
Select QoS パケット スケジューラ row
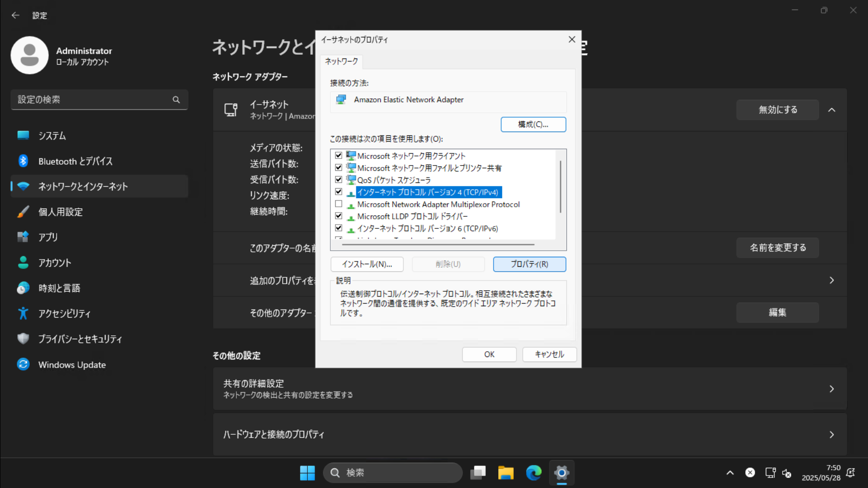tap(394, 180)
